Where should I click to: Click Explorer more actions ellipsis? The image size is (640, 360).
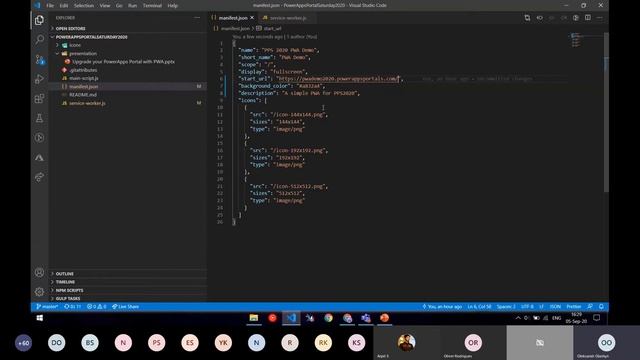(x=197, y=18)
